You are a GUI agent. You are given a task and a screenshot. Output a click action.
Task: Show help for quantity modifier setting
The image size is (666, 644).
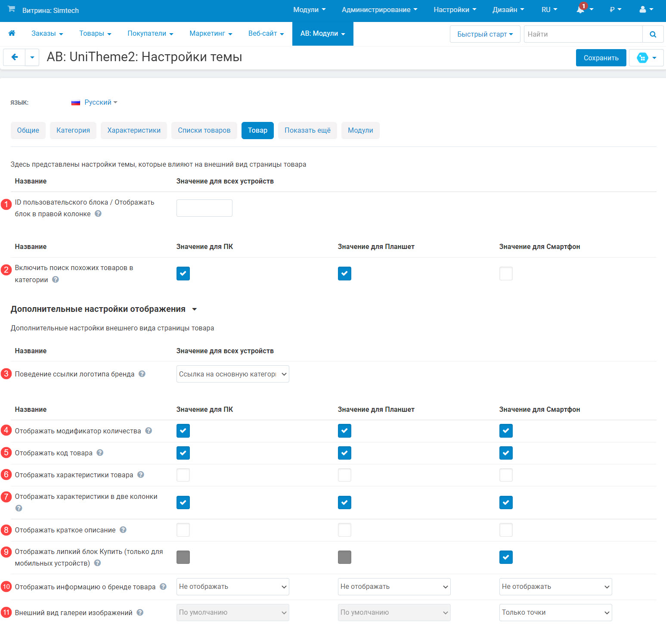coord(149,431)
